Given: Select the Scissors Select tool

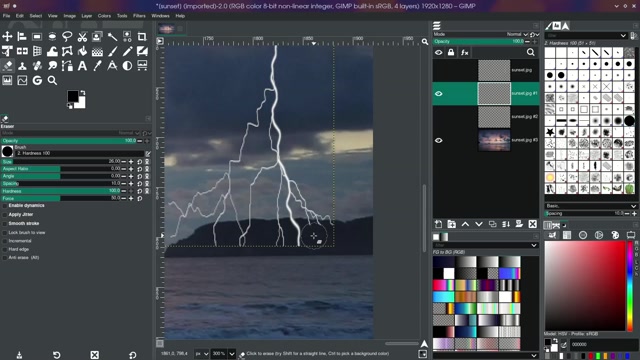Looking at the screenshot, I should [x=82, y=37].
